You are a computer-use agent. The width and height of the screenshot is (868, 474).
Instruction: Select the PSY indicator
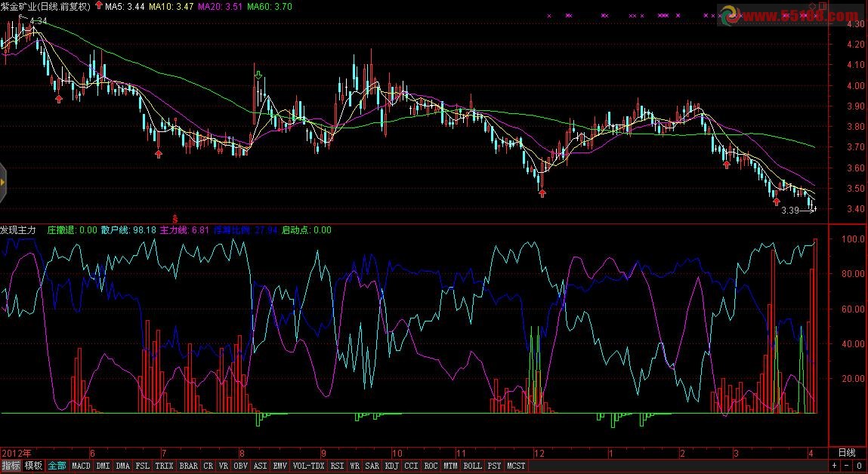[494, 466]
